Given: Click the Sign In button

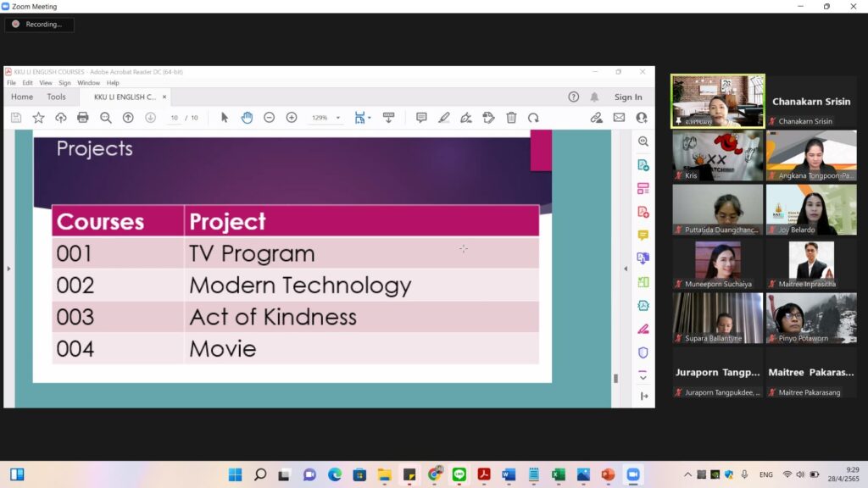Looking at the screenshot, I should click(628, 97).
